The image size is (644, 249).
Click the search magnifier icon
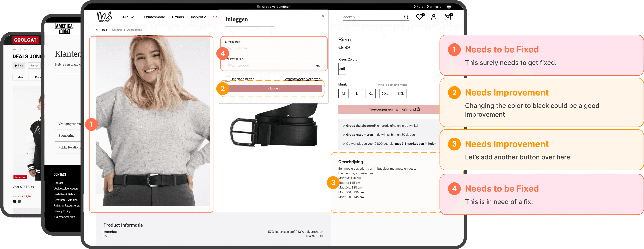click(x=406, y=17)
